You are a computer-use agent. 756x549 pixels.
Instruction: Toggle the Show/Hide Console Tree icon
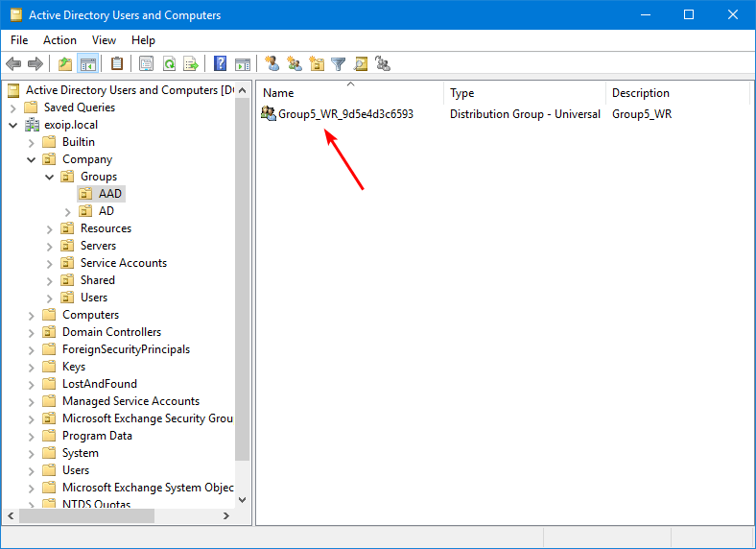tap(87, 64)
